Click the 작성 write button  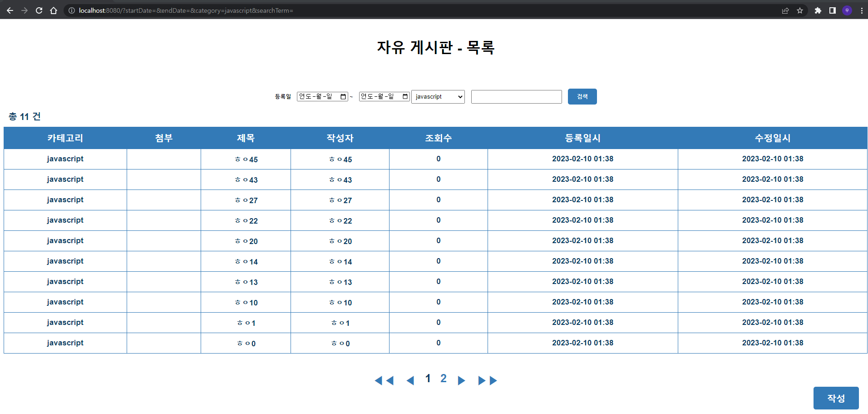(836, 398)
